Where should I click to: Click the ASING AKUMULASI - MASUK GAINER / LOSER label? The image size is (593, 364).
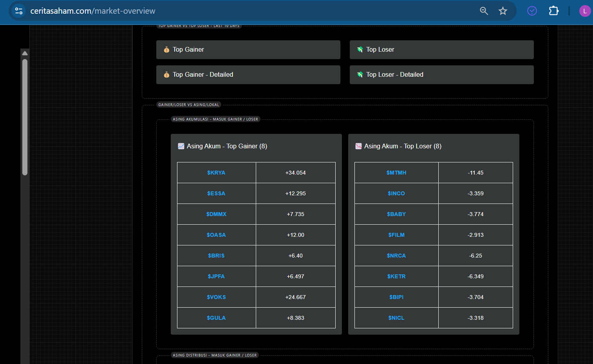pyautogui.click(x=215, y=119)
